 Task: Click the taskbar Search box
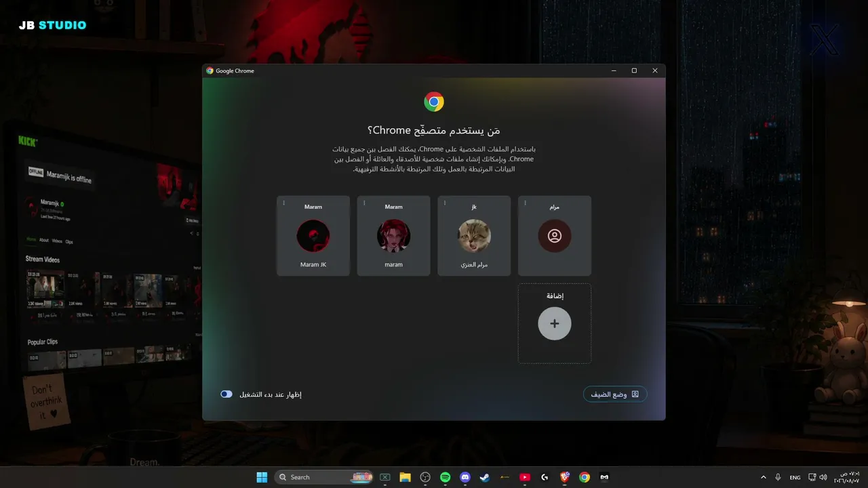click(x=324, y=477)
